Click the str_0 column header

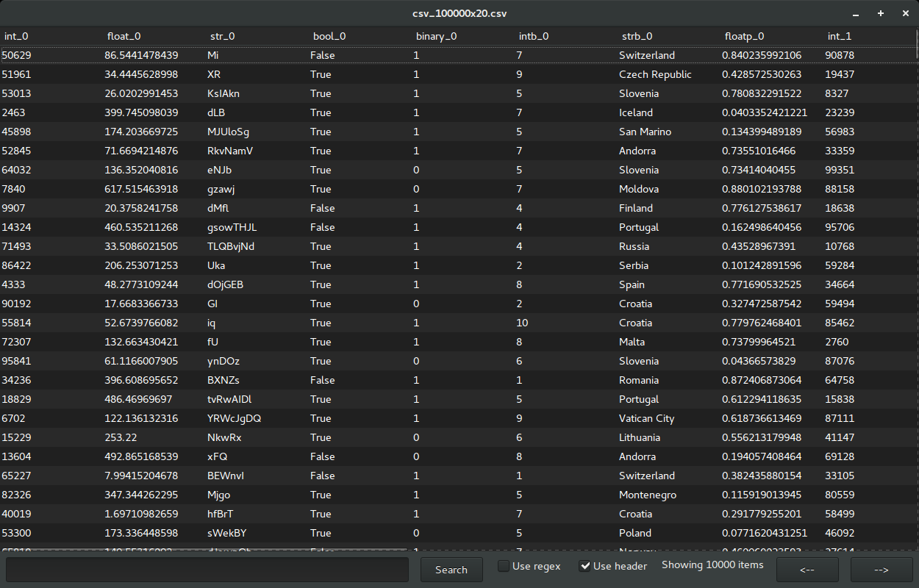257,36
